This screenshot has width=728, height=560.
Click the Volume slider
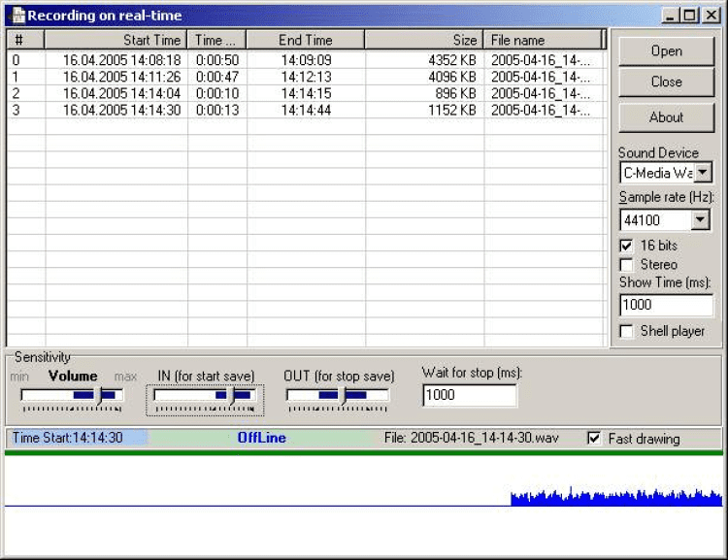pyautogui.click(x=72, y=399)
